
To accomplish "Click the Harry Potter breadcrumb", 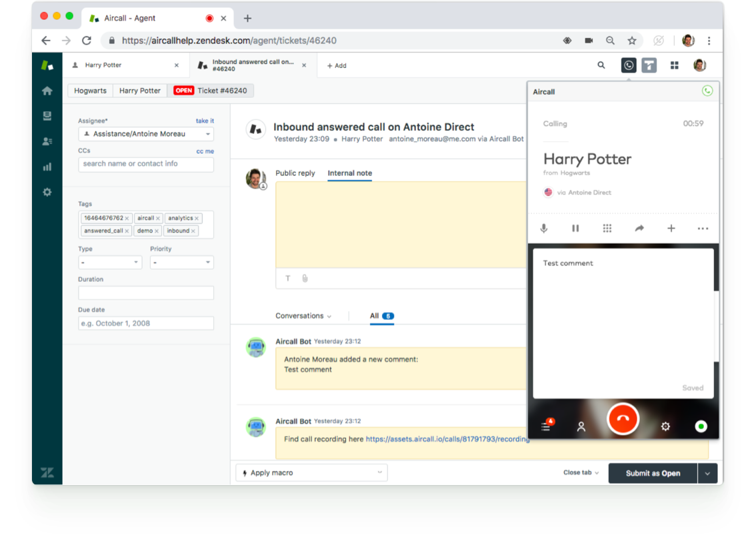I will tap(140, 91).
